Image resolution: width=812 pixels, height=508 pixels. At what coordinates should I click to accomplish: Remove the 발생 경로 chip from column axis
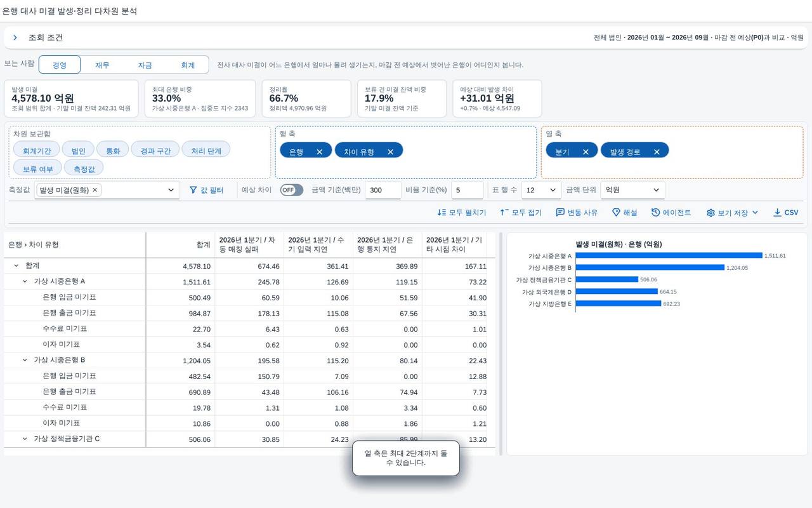657,152
